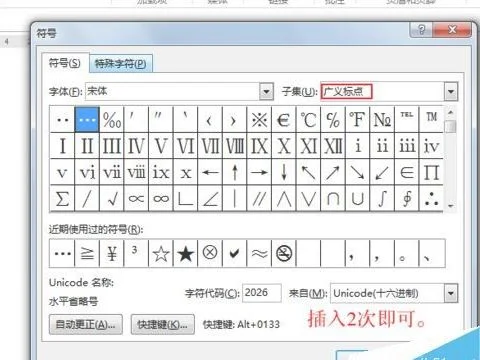Choose recently used check mark symbol
The image size is (480, 360).
click(x=235, y=253)
